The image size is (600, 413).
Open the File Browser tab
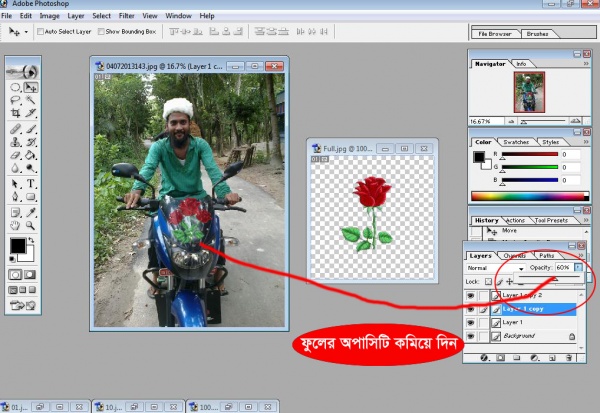coord(495,34)
